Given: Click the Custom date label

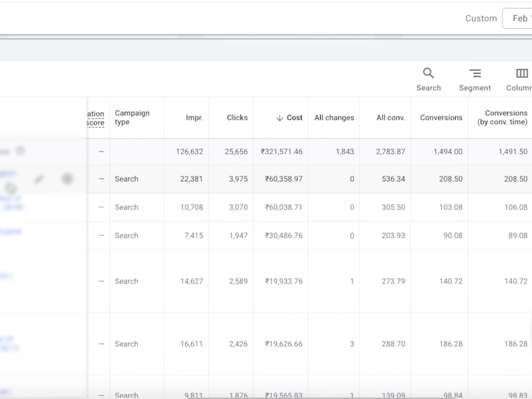Looking at the screenshot, I should point(481,18).
